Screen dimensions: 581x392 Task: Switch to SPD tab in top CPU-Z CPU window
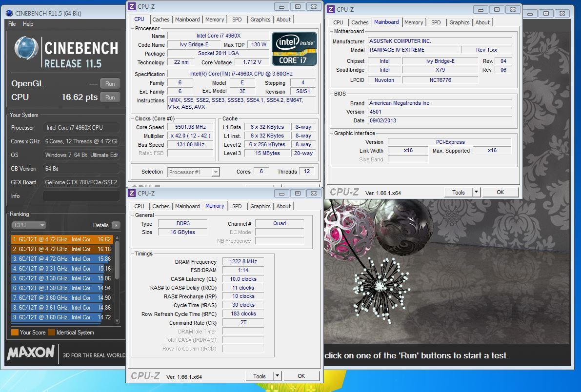click(x=237, y=20)
